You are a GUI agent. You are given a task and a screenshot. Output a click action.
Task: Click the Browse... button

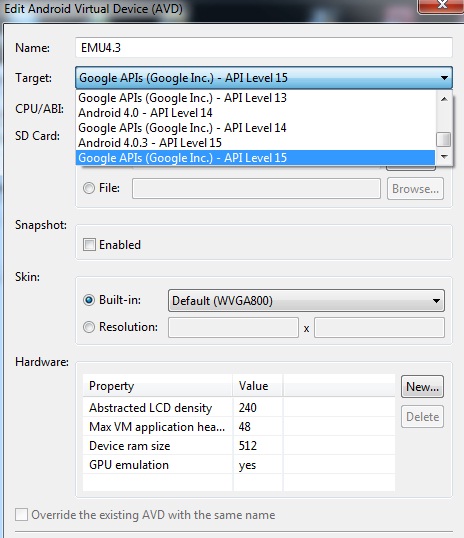coord(415,189)
